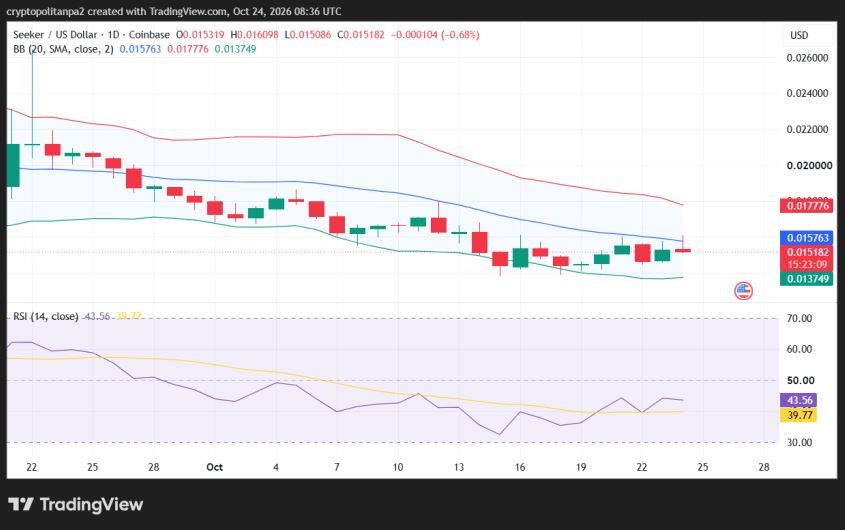Screen dimensions: 845x530
Task: Click the high value H0.016098 in header
Action: 254,35
